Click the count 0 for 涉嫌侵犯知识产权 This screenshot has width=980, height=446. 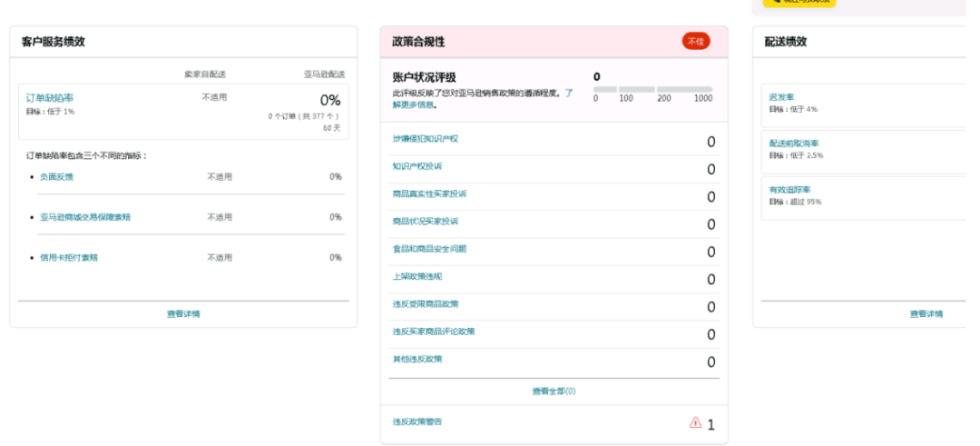pos(710,142)
